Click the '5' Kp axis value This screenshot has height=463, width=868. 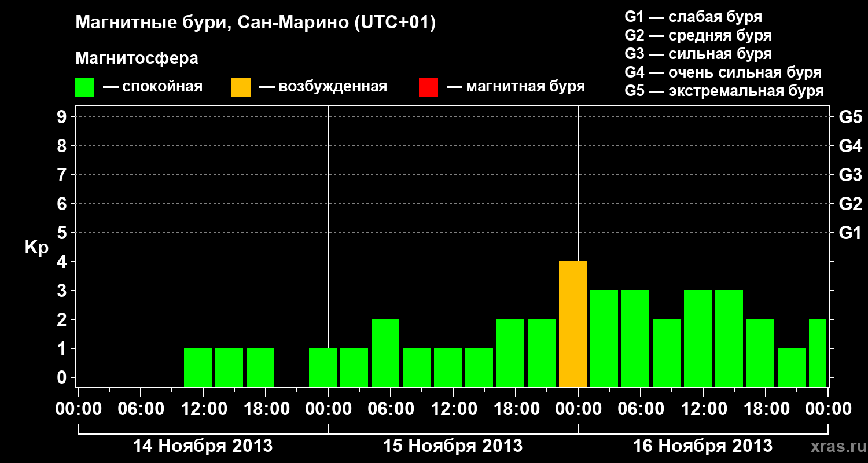(63, 233)
